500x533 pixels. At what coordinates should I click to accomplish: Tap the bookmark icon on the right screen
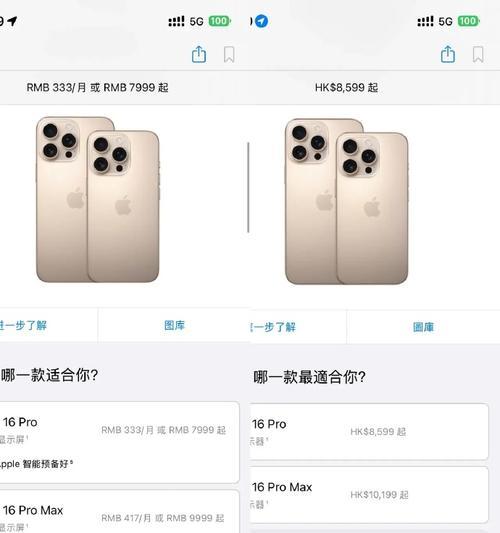[478, 54]
